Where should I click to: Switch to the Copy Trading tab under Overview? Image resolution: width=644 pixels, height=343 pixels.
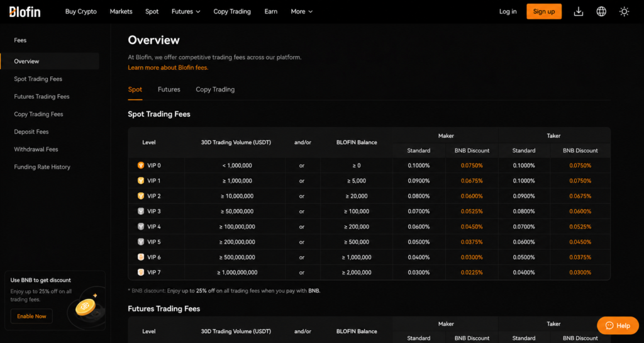click(x=215, y=89)
